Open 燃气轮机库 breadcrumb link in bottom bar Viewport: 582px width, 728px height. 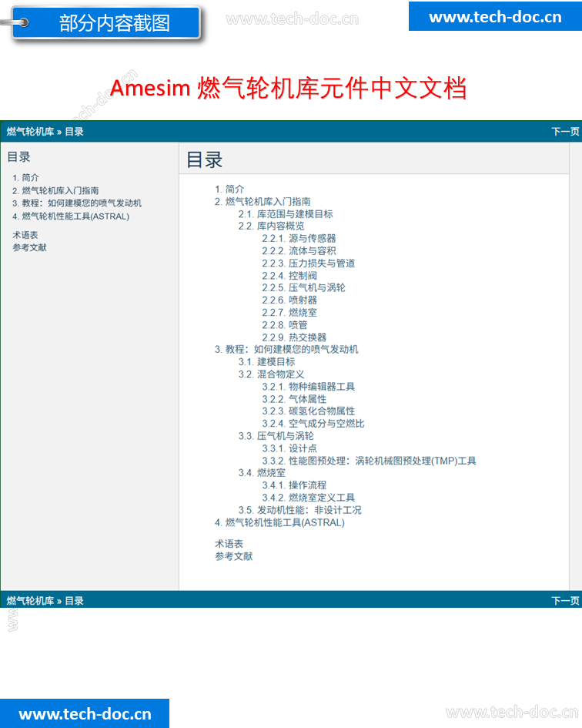pos(30,601)
